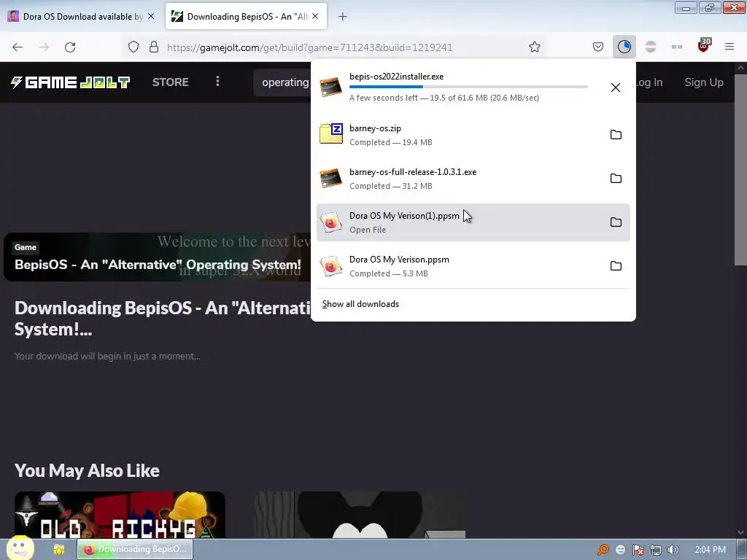
Task: Close the Dora OS Download tab
Action: (x=151, y=16)
